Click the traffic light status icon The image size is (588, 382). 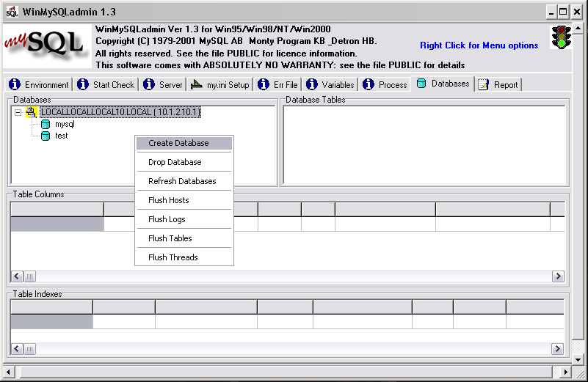pyautogui.click(x=562, y=37)
